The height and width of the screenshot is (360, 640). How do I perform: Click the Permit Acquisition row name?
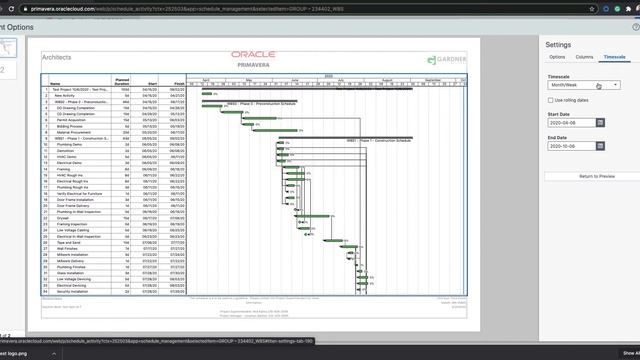click(71, 120)
